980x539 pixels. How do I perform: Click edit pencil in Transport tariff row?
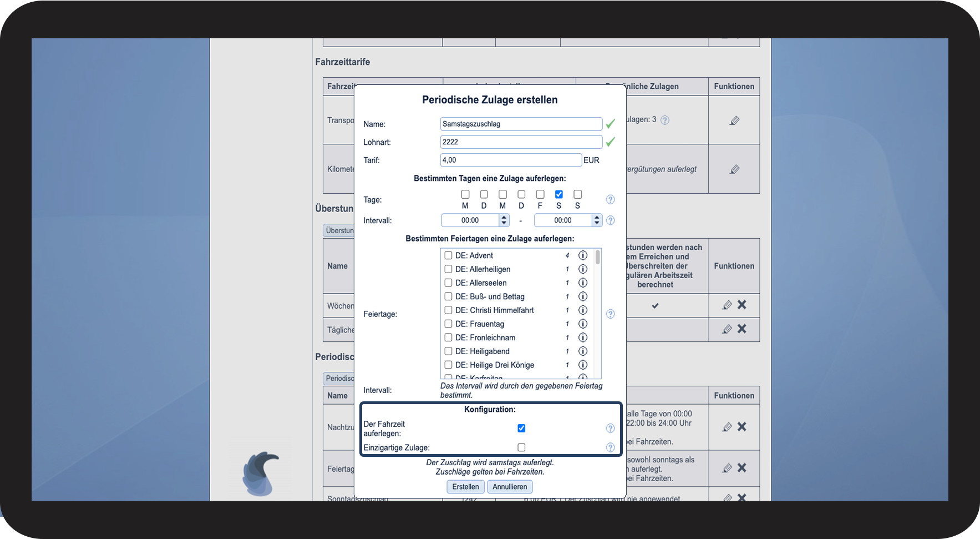click(x=734, y=120)
